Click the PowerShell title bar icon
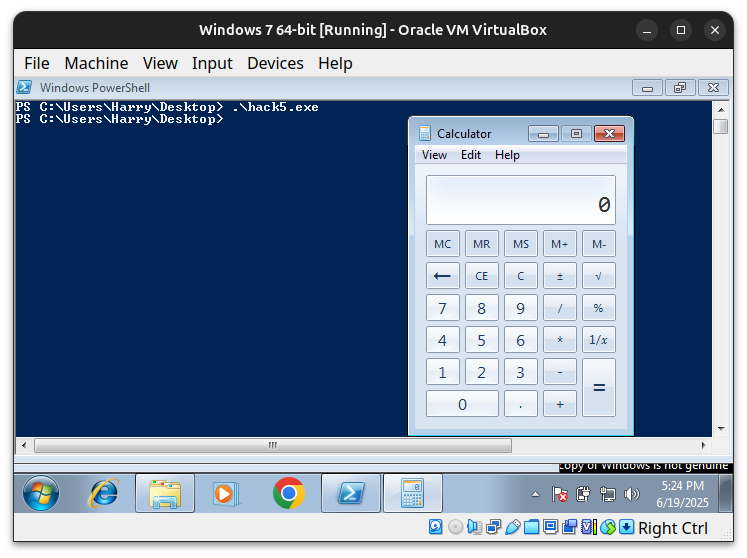The width and height of the screenshot is (747, 558). coord(24,88)
